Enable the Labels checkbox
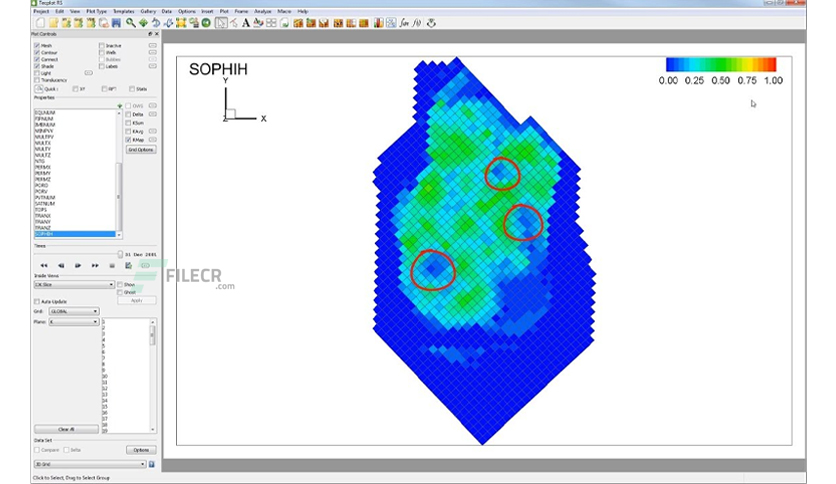Viewport: 836px width, 484px height. [101, 67]
